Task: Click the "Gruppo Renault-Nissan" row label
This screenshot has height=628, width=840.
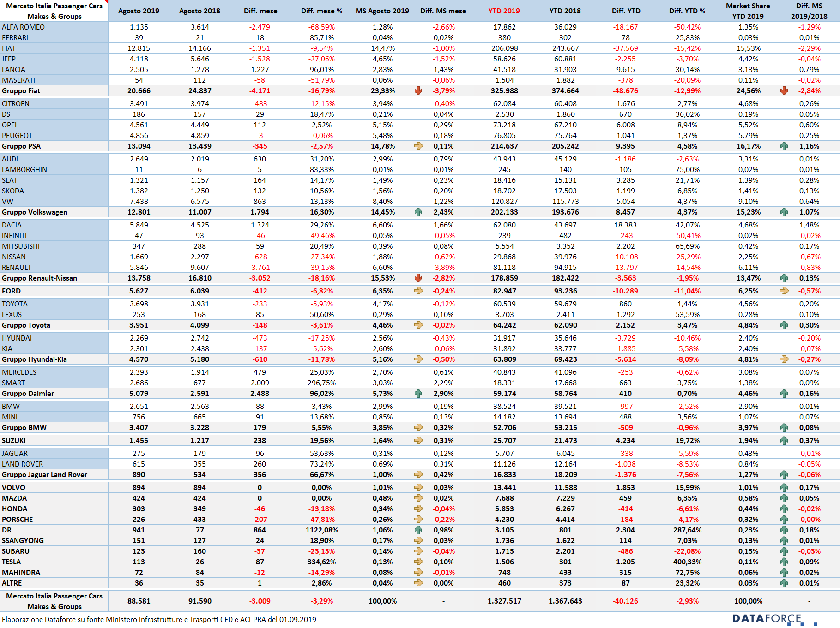Action: (39, 278)
